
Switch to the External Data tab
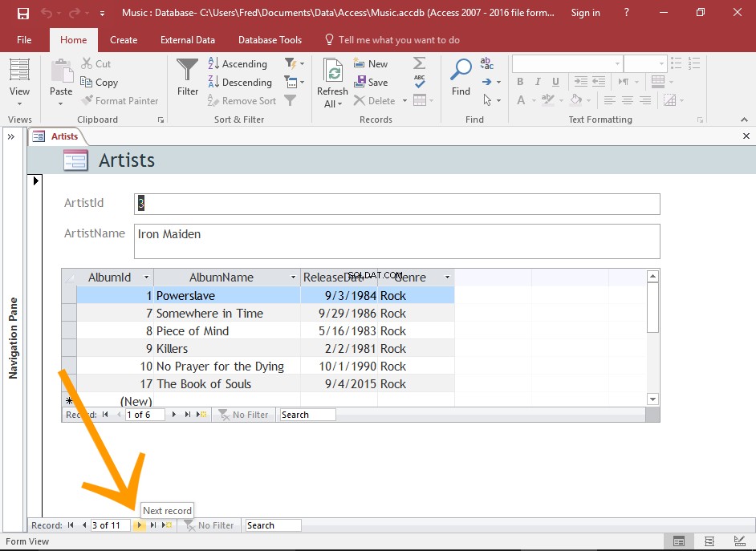click(x=188, y=40)
